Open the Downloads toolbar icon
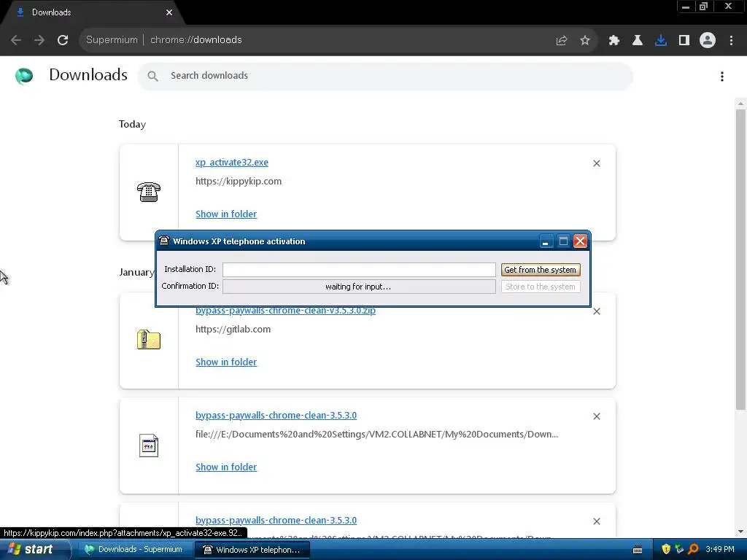 (x=661, y=41)
